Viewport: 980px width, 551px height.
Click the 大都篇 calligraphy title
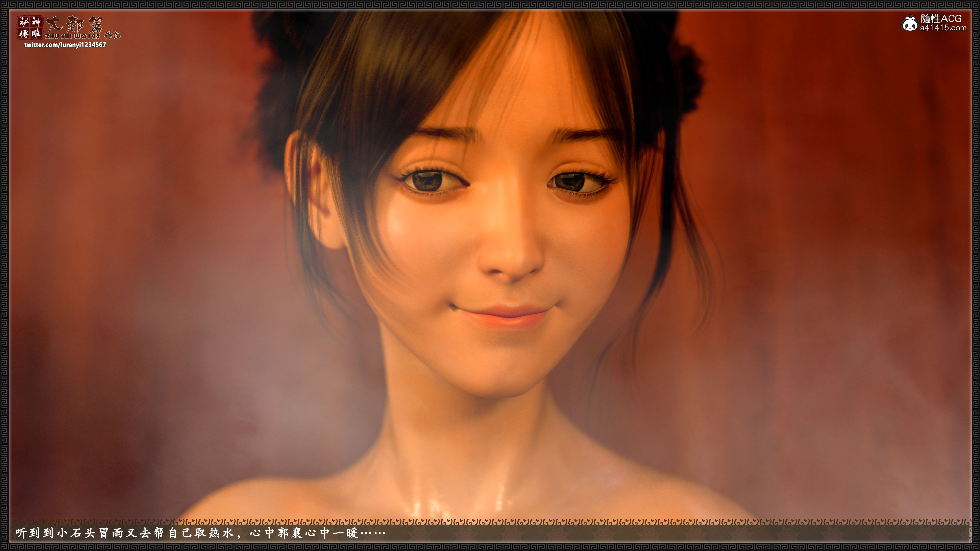click(x=74, y=25)
